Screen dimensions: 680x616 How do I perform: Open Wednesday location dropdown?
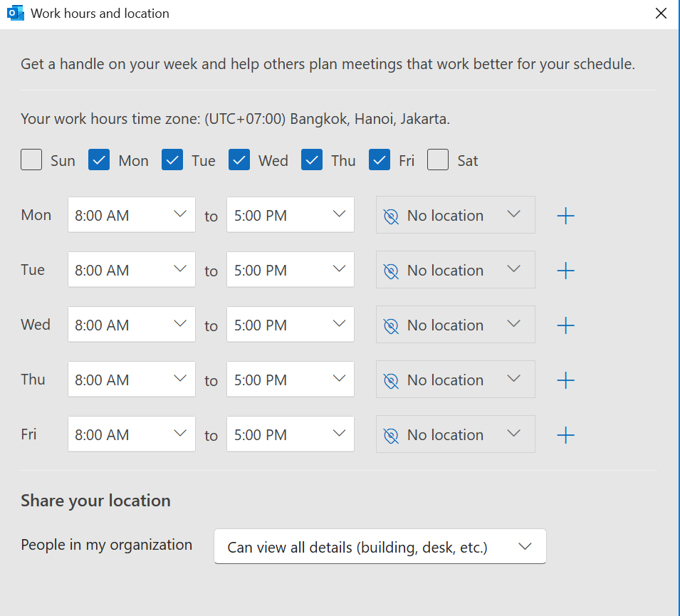point(455,325)
